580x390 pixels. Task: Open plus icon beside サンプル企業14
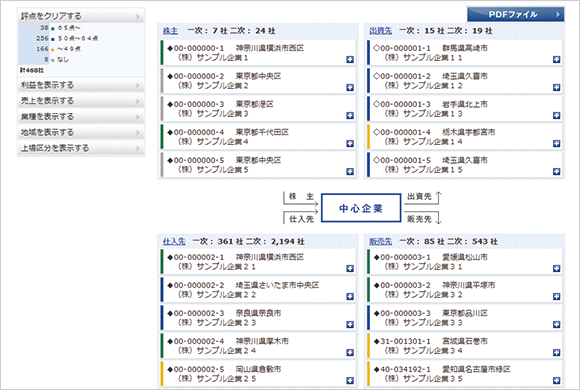point(556,144)
